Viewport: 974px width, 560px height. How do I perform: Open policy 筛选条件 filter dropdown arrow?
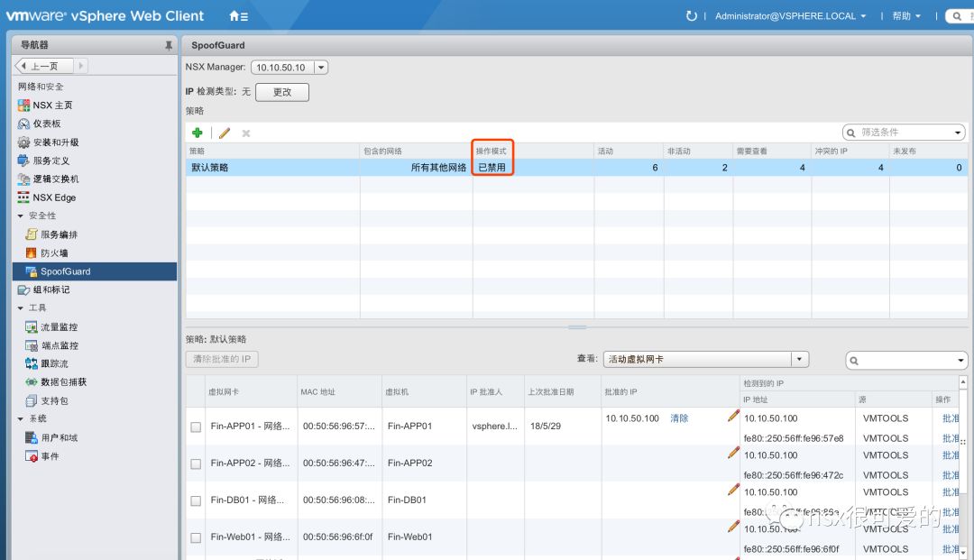[x=958, y=133]
